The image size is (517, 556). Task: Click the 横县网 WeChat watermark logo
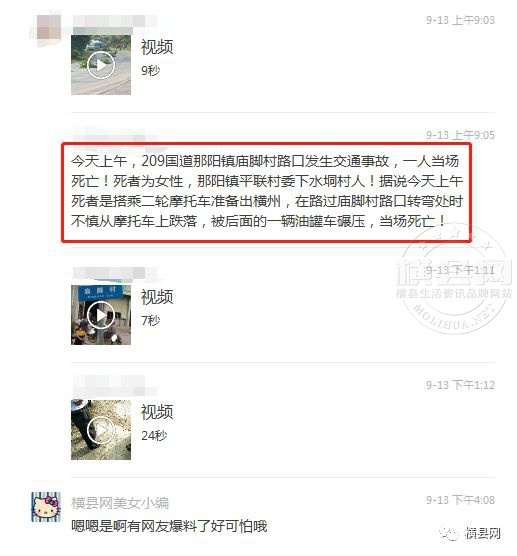pos(470,533)
